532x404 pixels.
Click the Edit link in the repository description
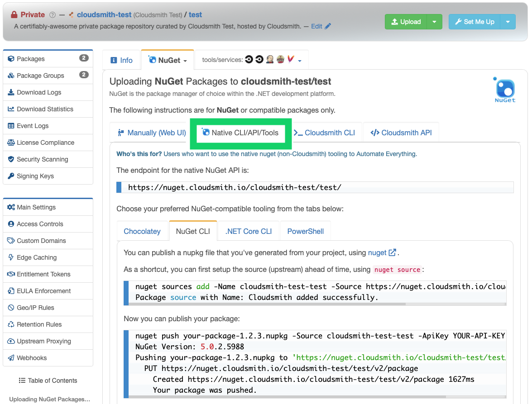pos(317,26)
